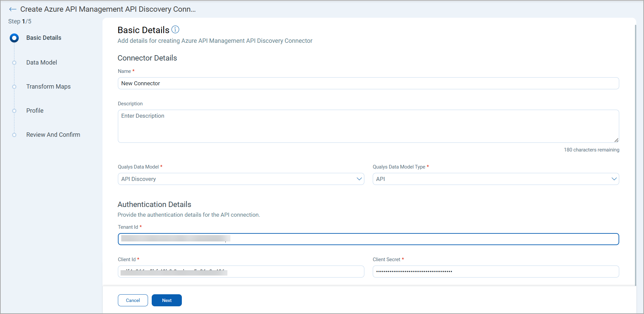The image size is (644, 314).
Task: Open the Profile step label
Action: (35, 111)
